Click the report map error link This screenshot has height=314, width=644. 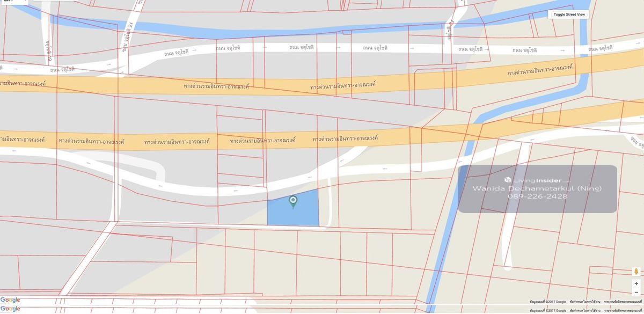(623, 302)
